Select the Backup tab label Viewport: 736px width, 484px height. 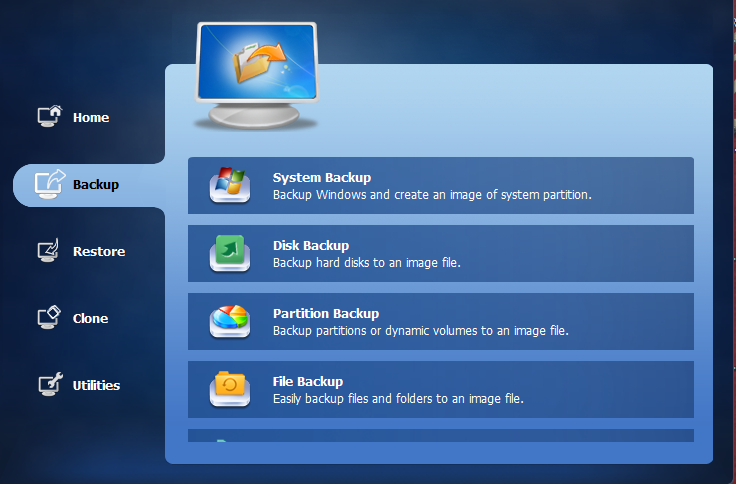pyautogui.click(x=96, y=184)
